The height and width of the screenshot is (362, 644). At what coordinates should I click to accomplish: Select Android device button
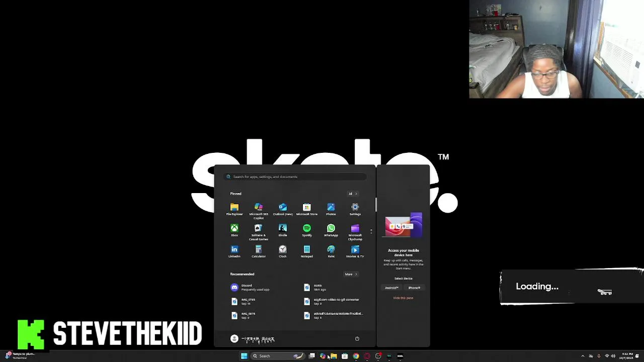click(x=392, y=288)
